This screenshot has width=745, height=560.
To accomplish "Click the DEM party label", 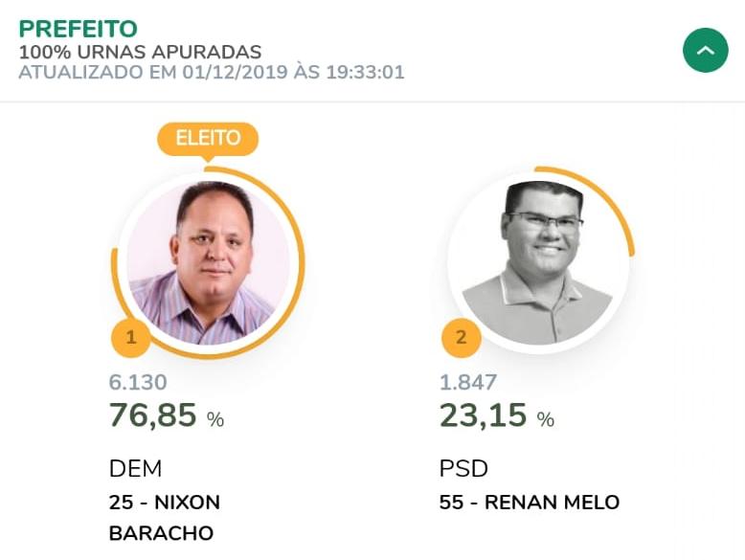I will [x=135, y=468].
